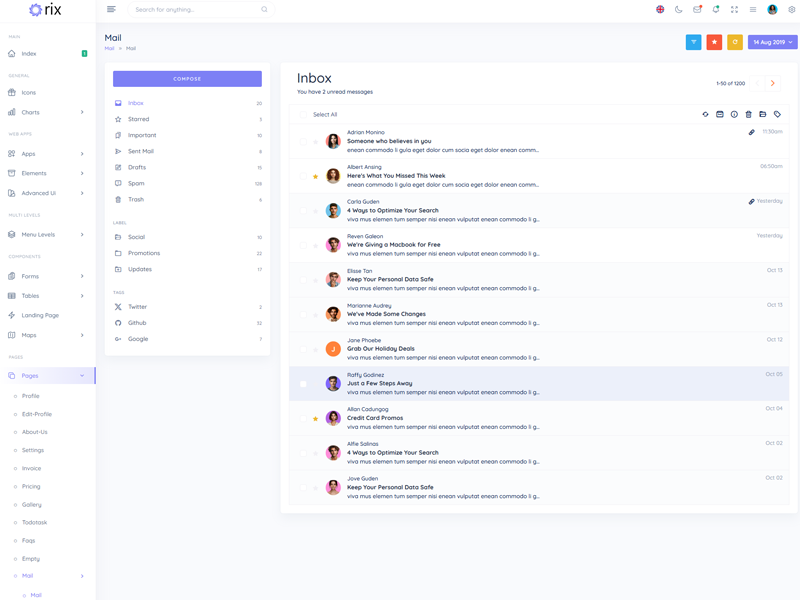This screenshot has width=800, height=600.
Task: Enter fullscreen mode from the top bar
Action: (x=734, y=10)
